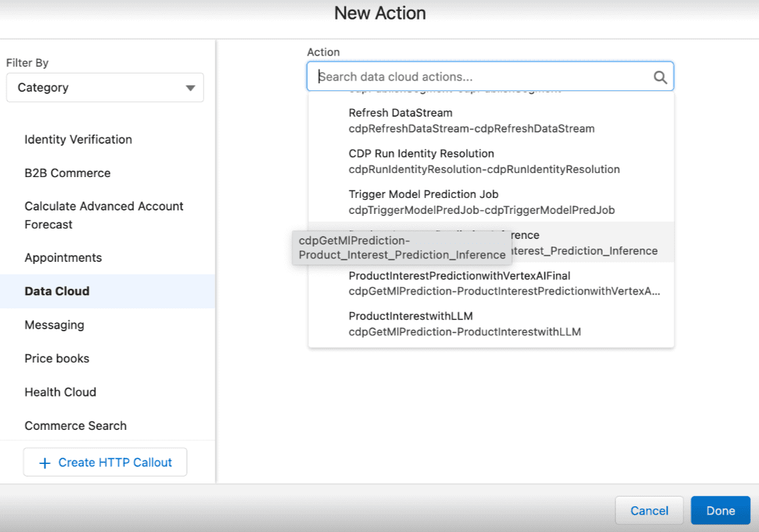Focus the Search data cloud actions field

(x=479, y=76)
